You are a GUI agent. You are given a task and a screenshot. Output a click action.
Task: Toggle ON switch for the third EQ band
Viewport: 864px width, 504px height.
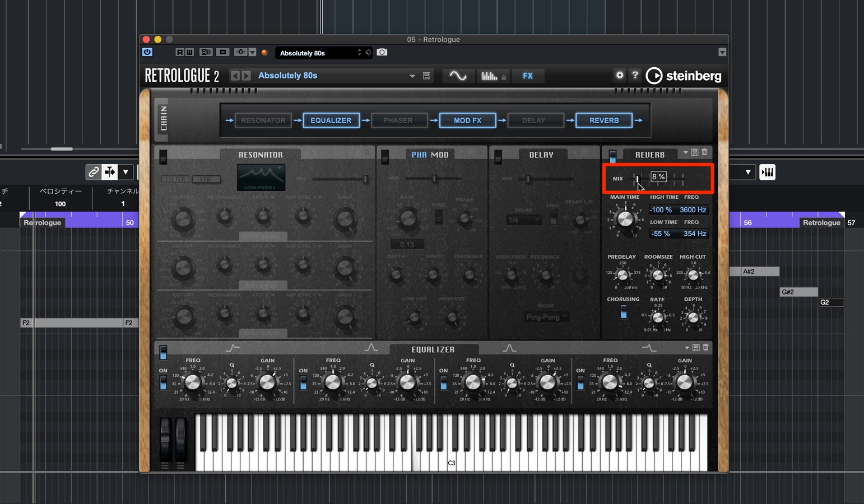pyautogui.click(x=443, y=383)
